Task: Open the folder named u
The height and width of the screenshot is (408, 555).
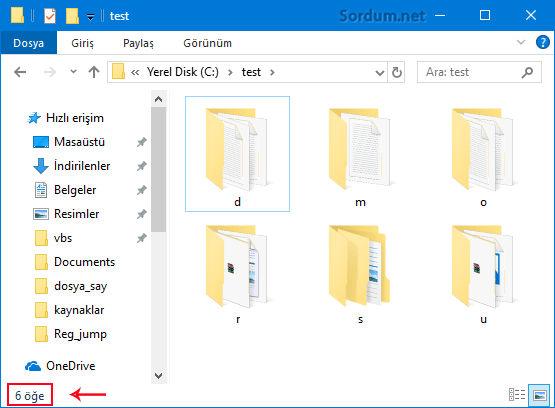Action: tap(483, 271)
